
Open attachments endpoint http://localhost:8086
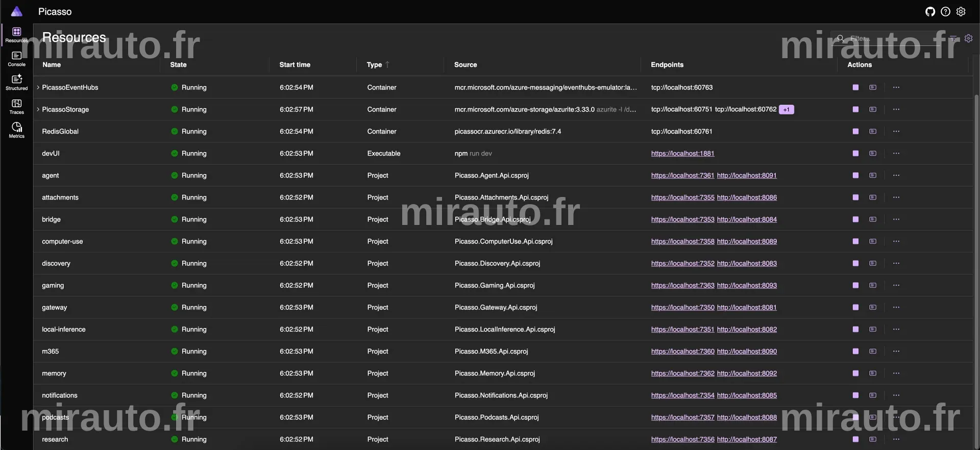coord(747,197)
